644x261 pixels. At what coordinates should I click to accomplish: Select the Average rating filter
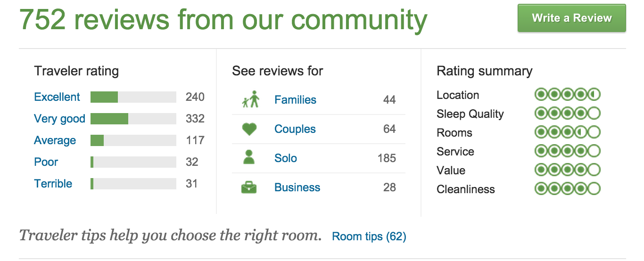point(55,140)
